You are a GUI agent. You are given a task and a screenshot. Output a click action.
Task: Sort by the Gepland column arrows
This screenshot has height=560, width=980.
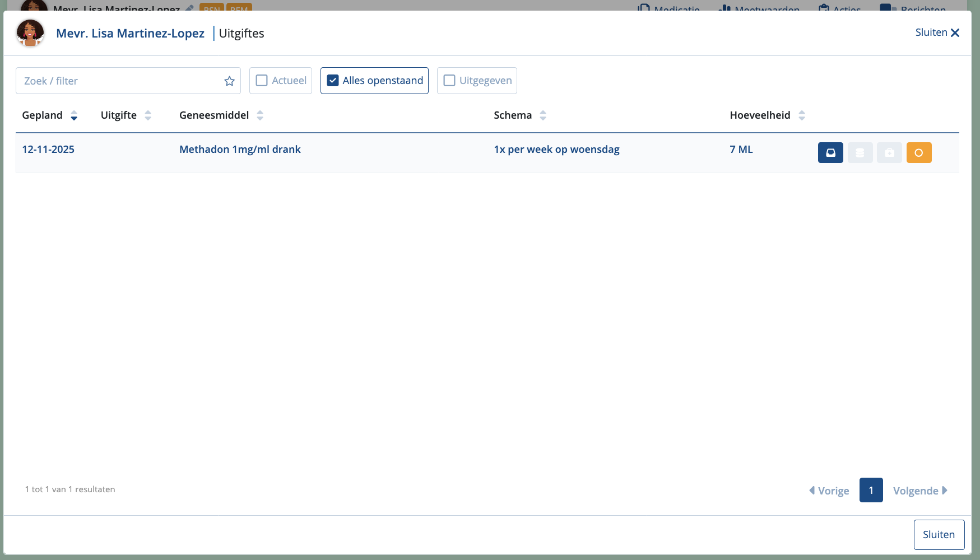point(74,115)
